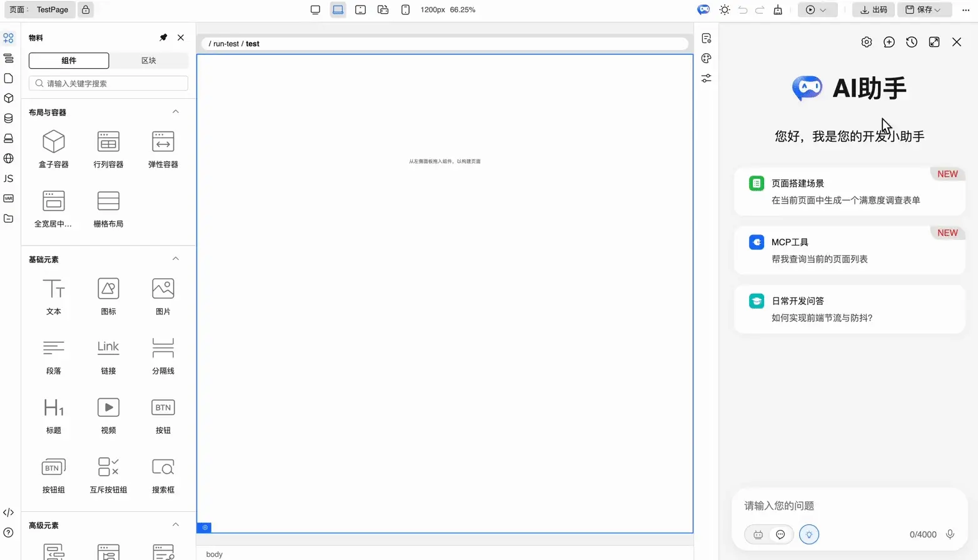Open the data source database sidebar icon
This screenshot has height=560, width=978.
(x=9, y=118)
